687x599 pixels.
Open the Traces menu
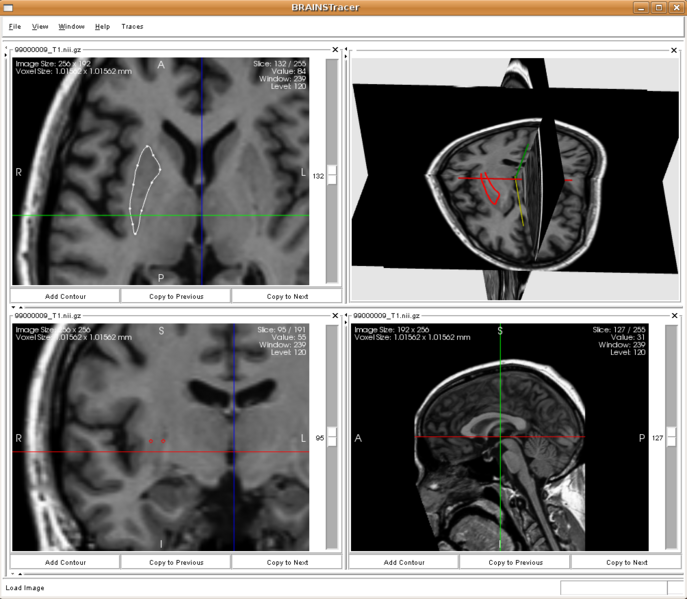coord(132,27)
